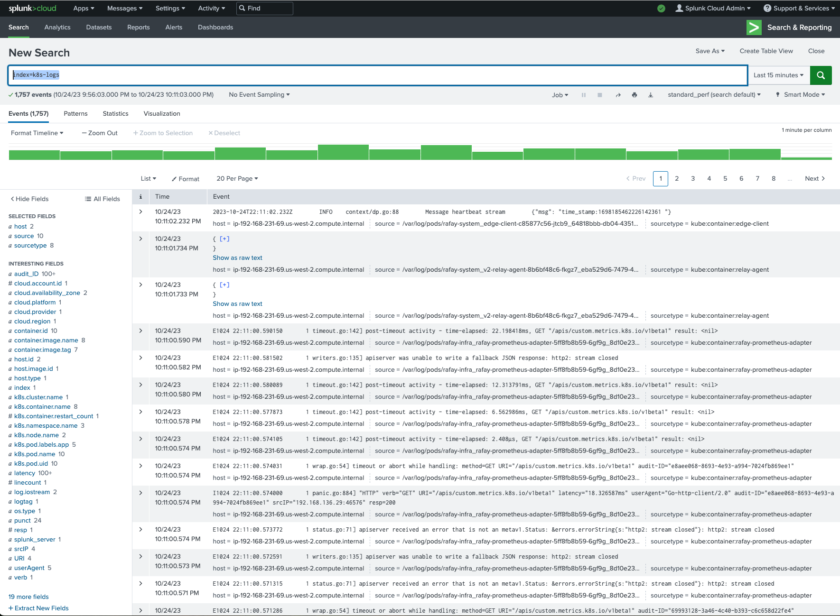The width and height of the screenshot is (840, 616).
Task: Open All Fields list
Action: (103, 199)
